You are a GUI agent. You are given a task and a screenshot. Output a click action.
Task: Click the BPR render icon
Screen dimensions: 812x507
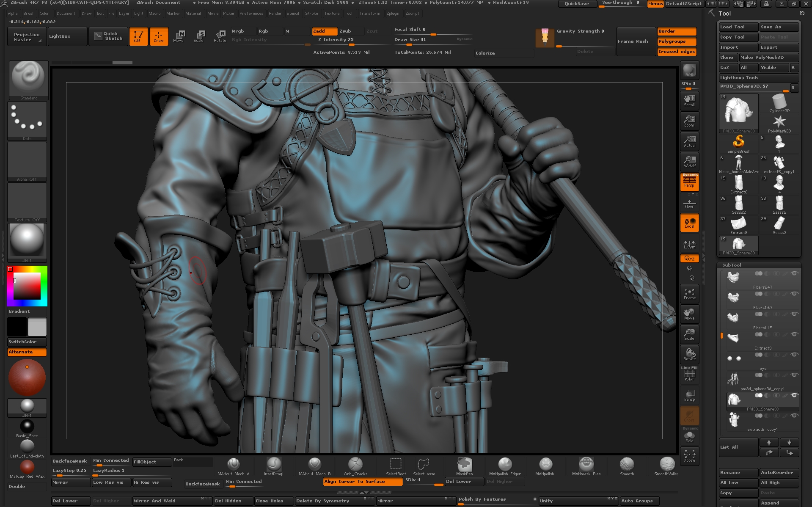pos(689,70)
